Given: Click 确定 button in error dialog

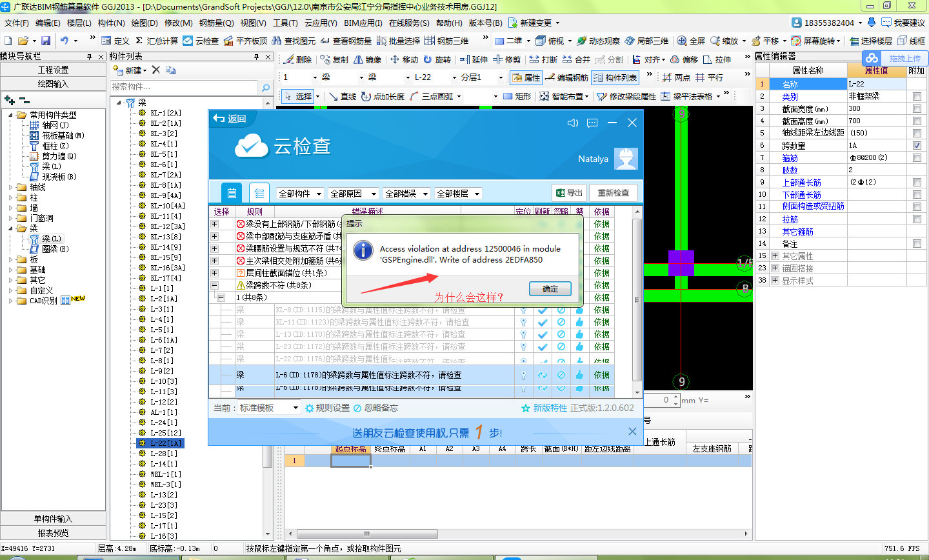Looking at the screenshot, I should pyautogui.click(x=550, y=288).
